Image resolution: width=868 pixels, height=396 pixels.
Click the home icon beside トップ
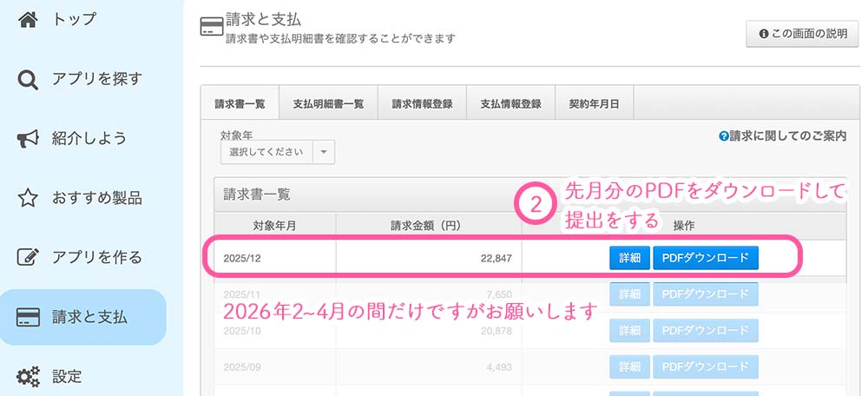tap(28, 18)
